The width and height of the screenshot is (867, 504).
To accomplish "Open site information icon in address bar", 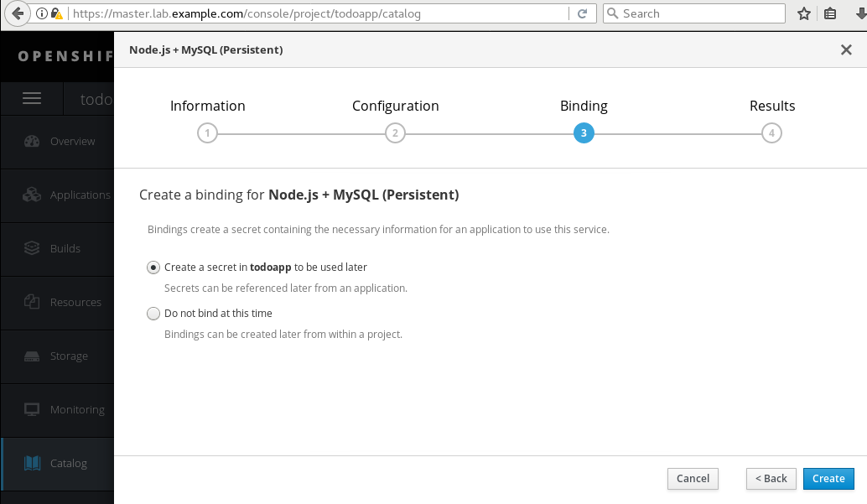I will click(41, 13).
